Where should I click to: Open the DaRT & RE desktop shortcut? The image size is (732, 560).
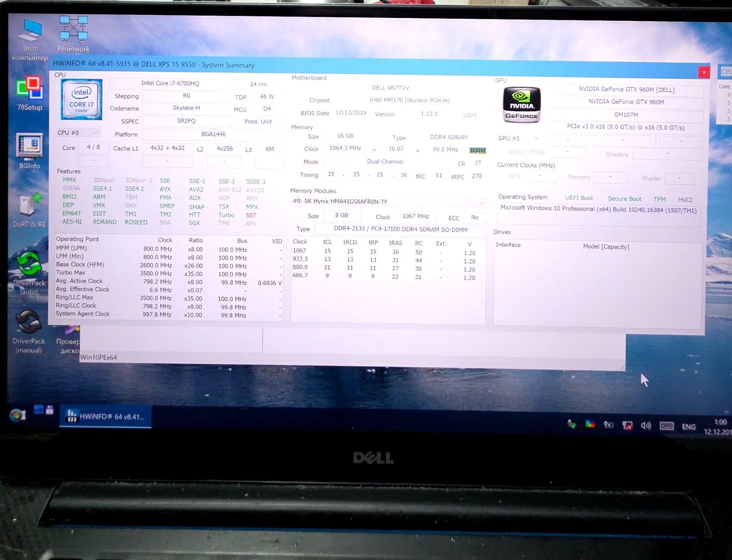[x=29, y=210]
